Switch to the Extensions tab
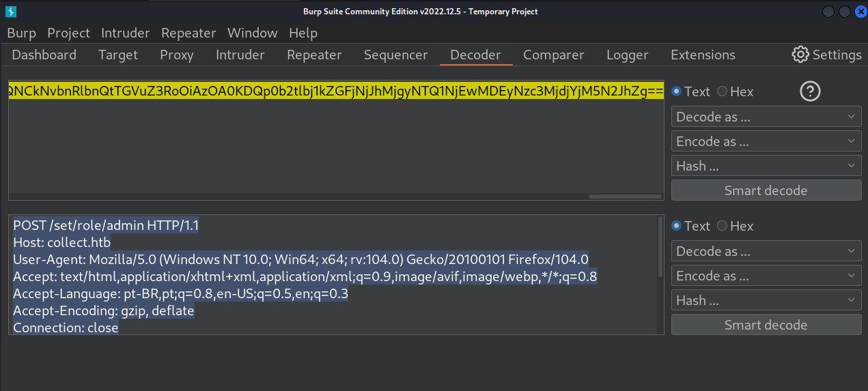Screen dimensions: 868x391 point(703,55)
